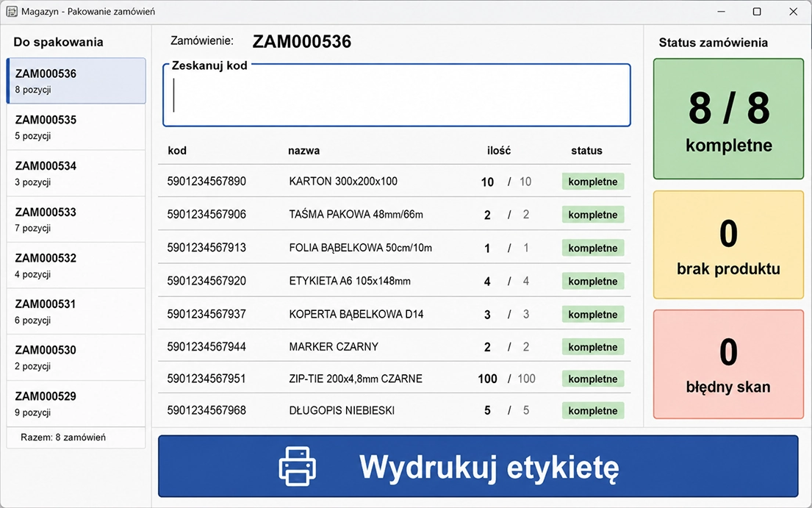Image resolution: width=812 pixels, height=508 pixels.
Task: Click the ZAM000536 order number heading
Action: (x=302, y=41)
